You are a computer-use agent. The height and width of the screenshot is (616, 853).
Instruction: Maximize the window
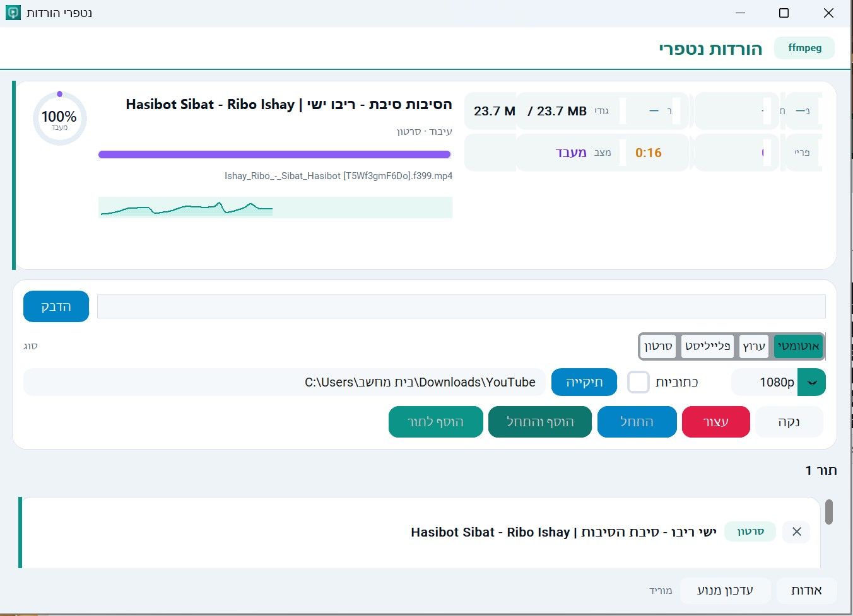[784, 13]
